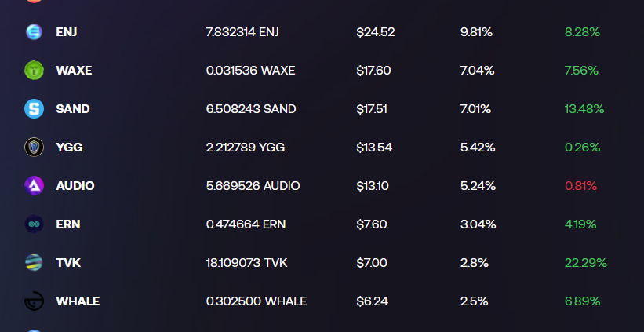Click the WHALE value $6.24
Screen dimensions: 644x332
(x=371, y=301)
